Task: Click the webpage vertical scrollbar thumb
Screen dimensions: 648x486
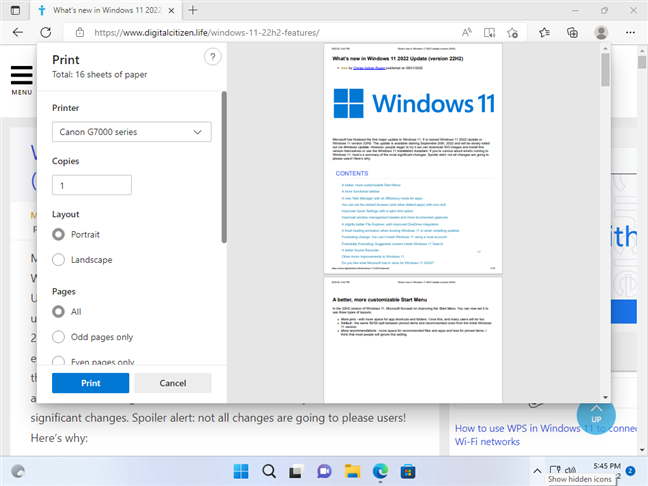Action: [x=641, y=62]
